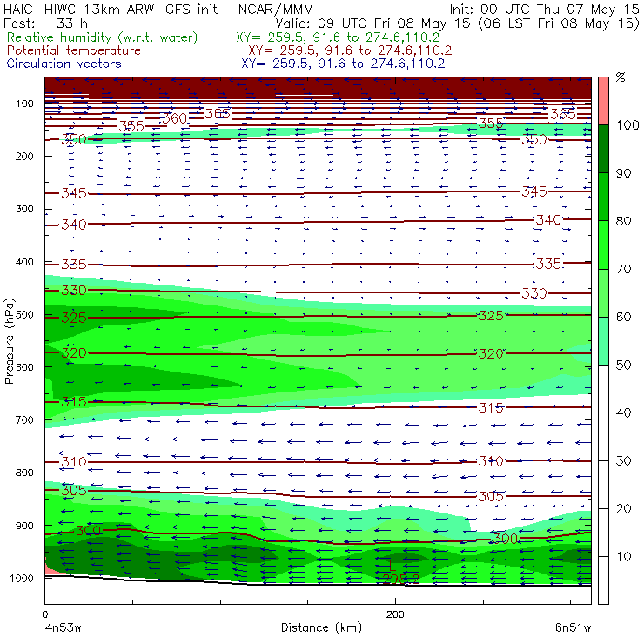This screenshot has height=644, width=644.
Task: Click the '700' pressure axis tick label
Action: click(x=24, y=419)
